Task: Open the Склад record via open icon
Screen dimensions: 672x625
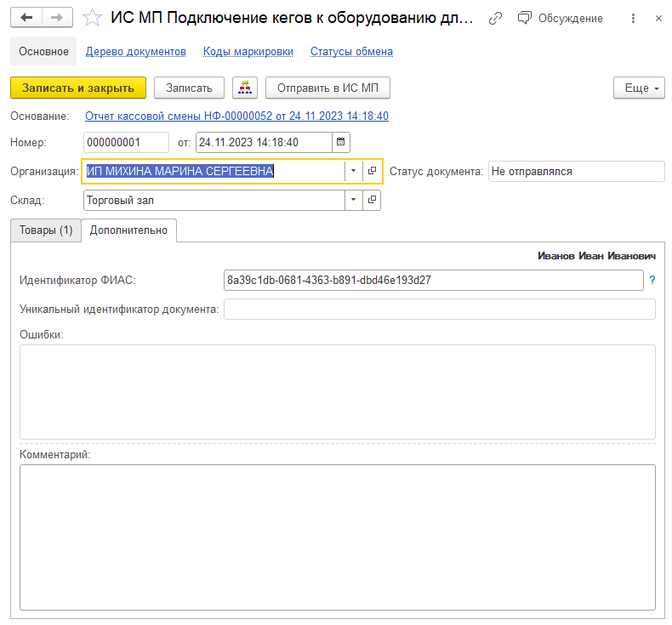Action: 372,200
